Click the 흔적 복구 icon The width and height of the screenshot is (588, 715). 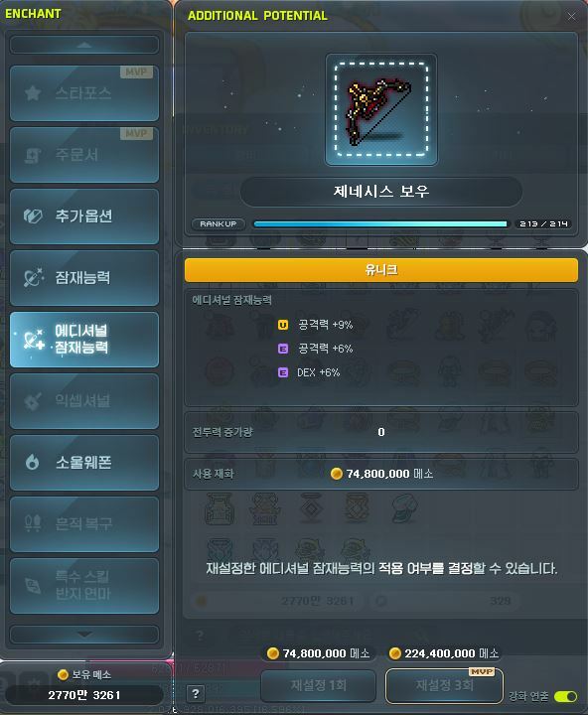(x=33, y=523)
